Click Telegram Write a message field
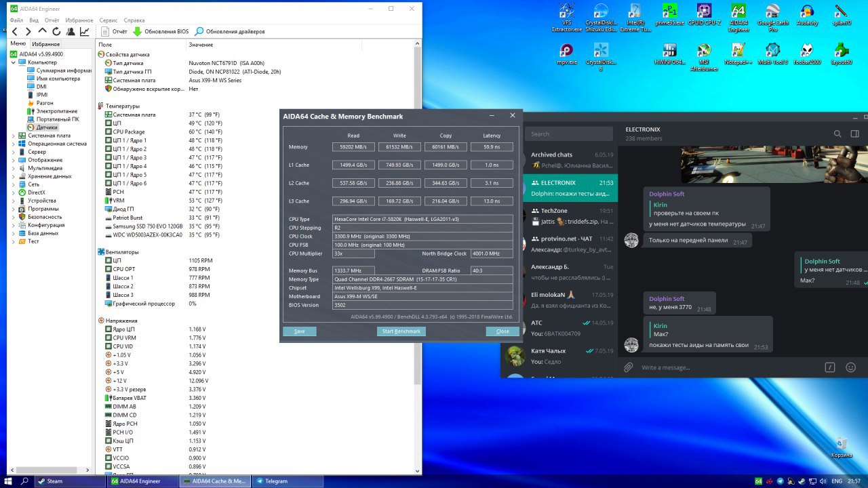The image size is (868, 488). tap(729, 367)
